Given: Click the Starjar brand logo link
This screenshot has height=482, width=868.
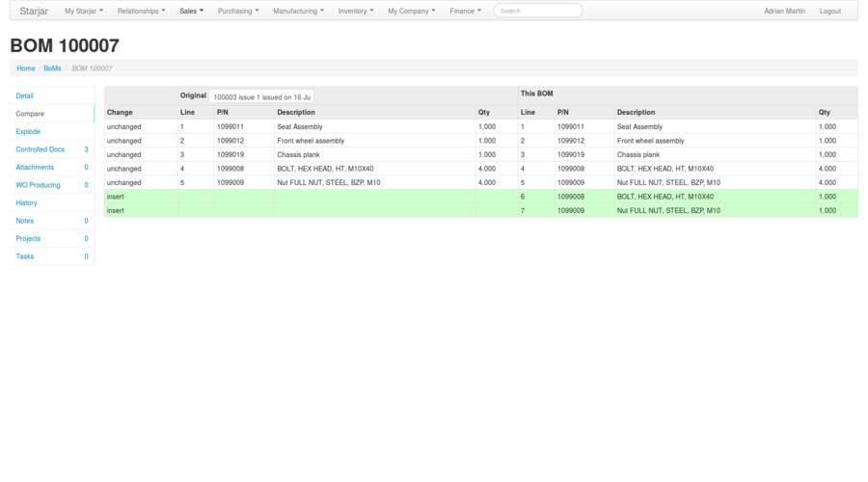Looking at the screenshot, I should [34, 11].
